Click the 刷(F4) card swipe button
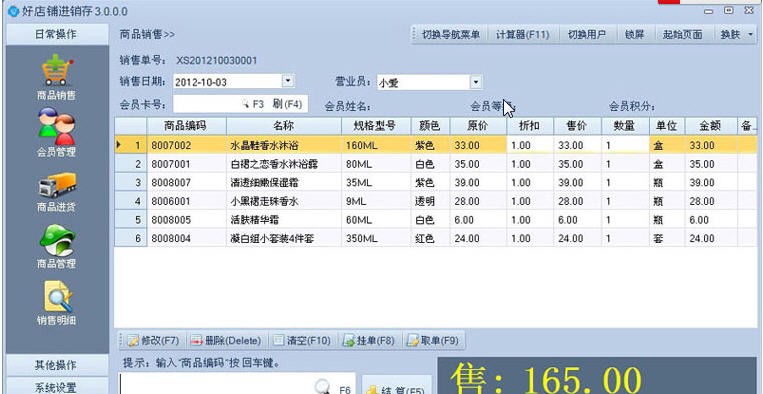This screenshot has width=763, height=394. click(287, 104)
